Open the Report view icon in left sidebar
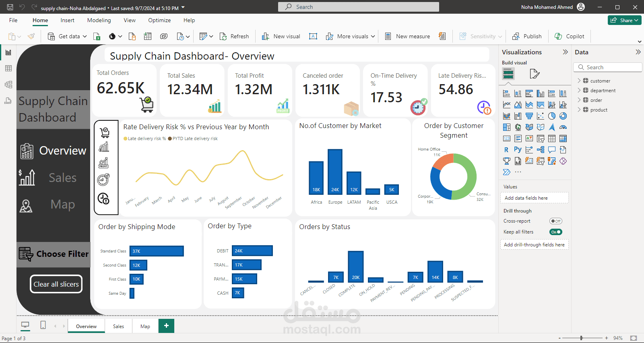 pyautogui.click(x=8, y=52)
